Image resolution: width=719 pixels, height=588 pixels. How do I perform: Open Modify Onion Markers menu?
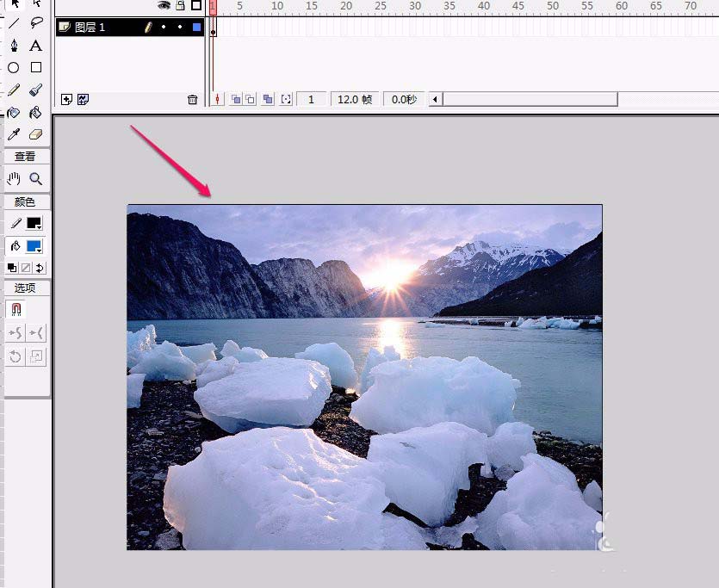286,99
